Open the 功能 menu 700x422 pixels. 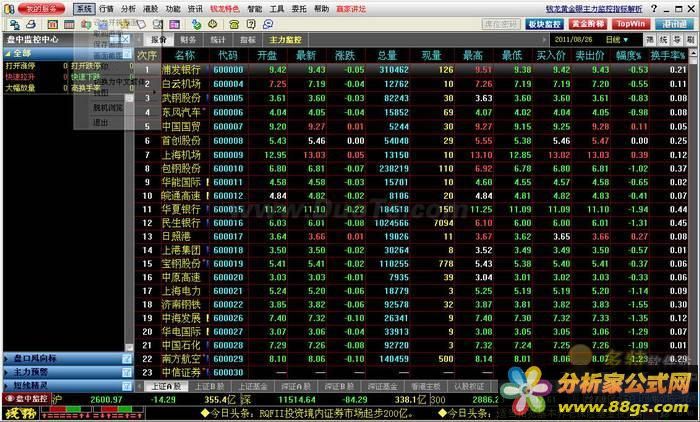pos(173,9)
